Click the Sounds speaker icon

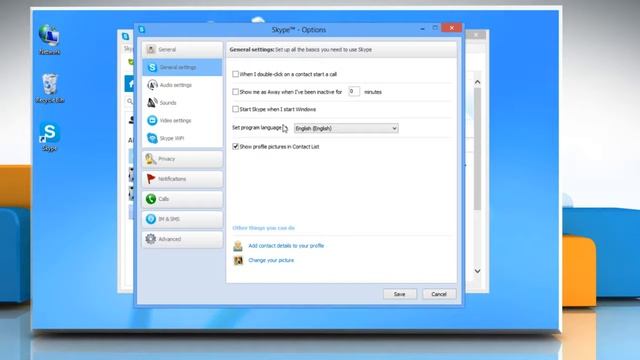tap(152, 102)
